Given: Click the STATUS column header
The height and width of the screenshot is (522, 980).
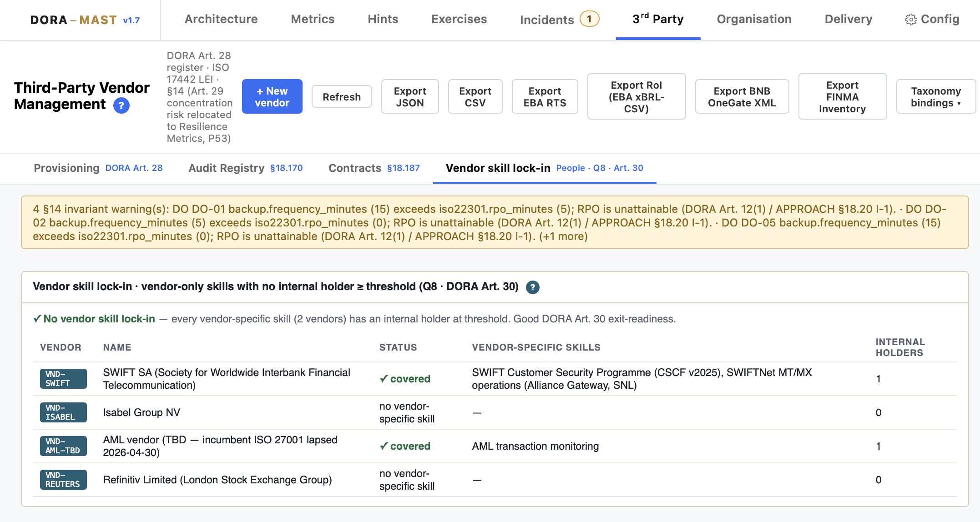Looking at the screenshot, I should [398, 347].
